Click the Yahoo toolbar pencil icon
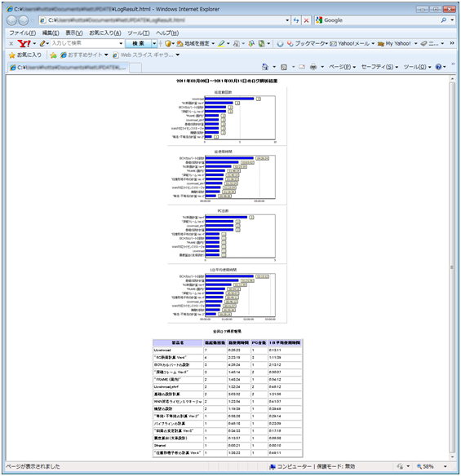Image resolution: width=461 pixels, height=476 pixels. [42, 44]
